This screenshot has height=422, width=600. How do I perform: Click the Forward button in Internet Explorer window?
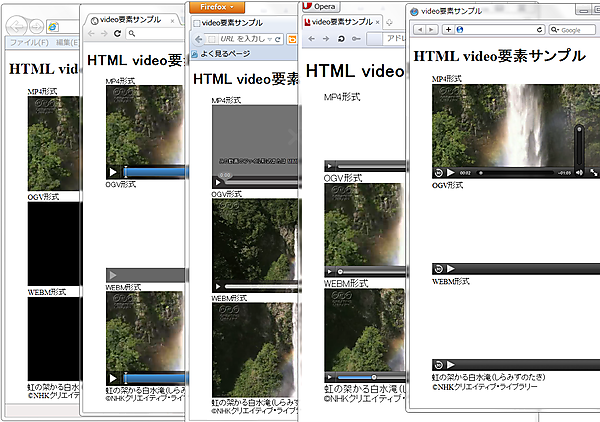coord(36,26)
